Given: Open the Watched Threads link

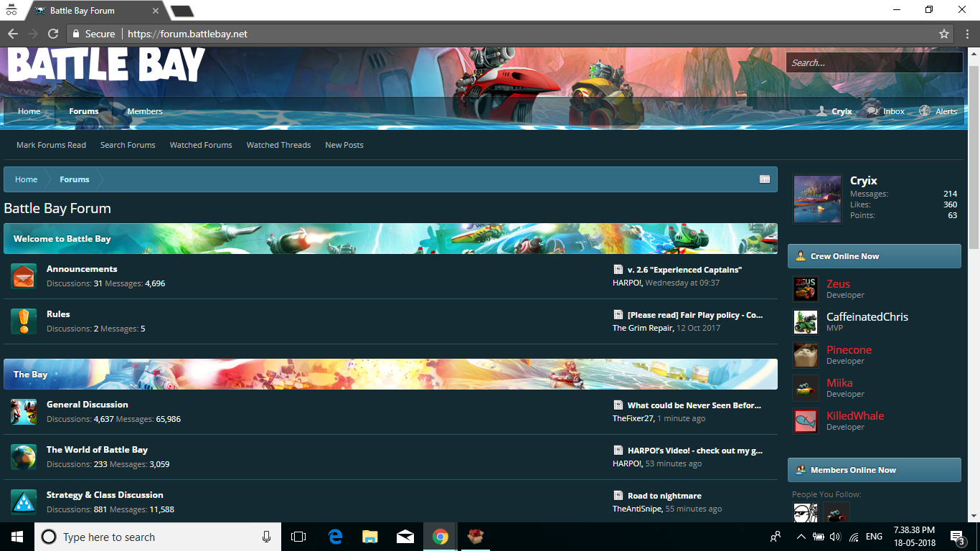Looking at the screenshot, I should pyautogui.click(x=278, y=145).
